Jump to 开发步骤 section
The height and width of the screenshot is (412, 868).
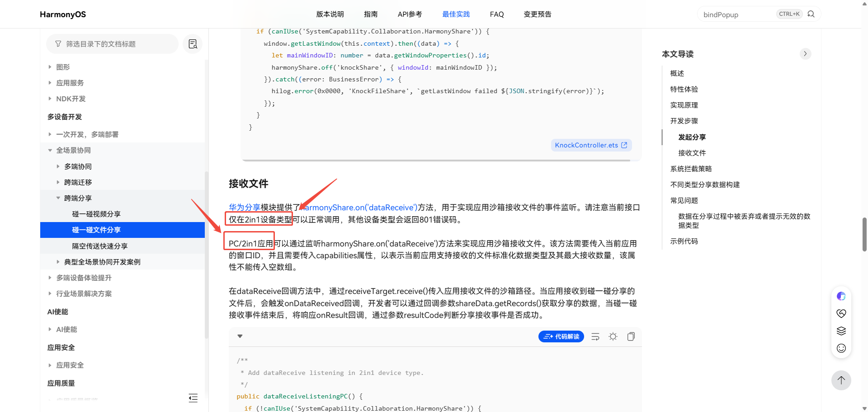684,121
